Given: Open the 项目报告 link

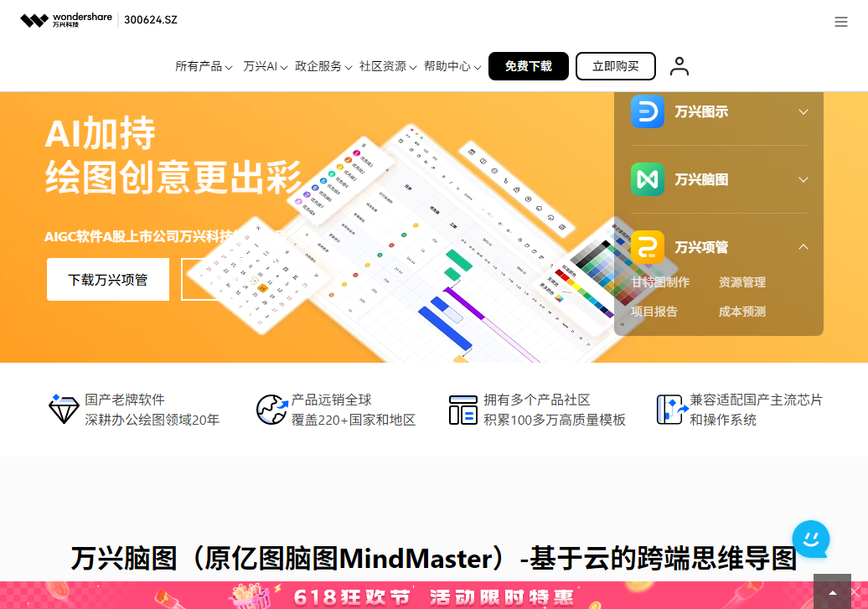Looking at the screenshot, I should tap(654, 312).
